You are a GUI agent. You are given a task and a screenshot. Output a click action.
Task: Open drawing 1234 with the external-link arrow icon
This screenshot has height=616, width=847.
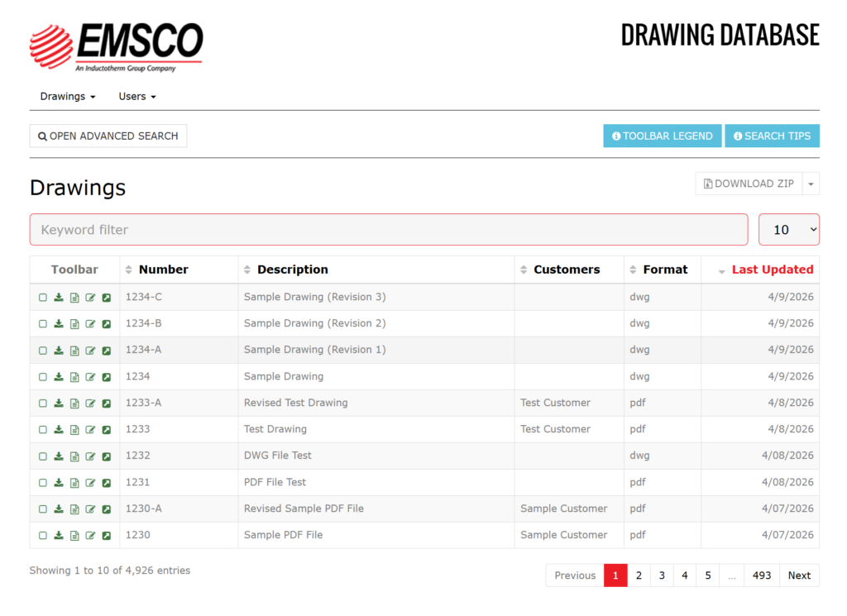tap(106, 377)
